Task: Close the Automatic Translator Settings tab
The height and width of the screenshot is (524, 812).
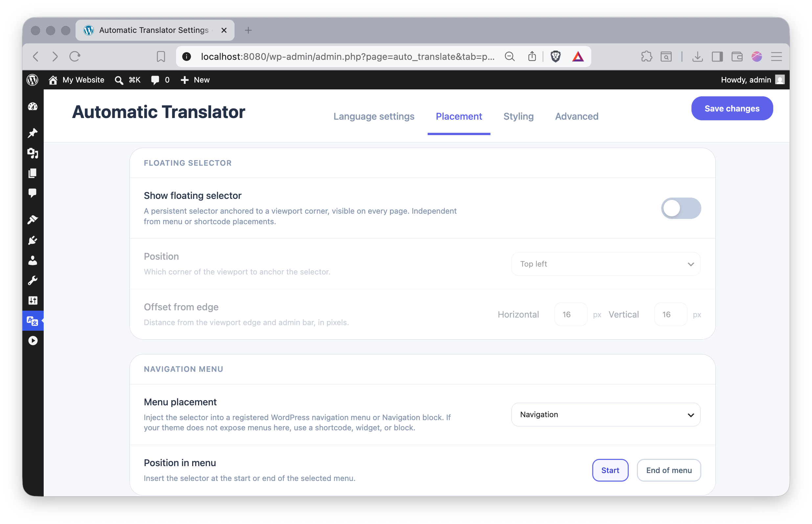Action: (224, 30)
